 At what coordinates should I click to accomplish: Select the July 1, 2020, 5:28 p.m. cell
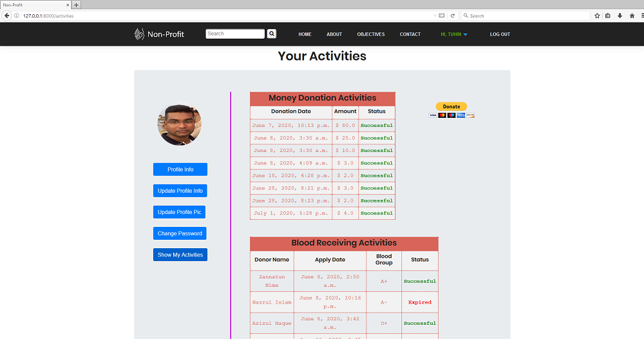tap(291, 213)
